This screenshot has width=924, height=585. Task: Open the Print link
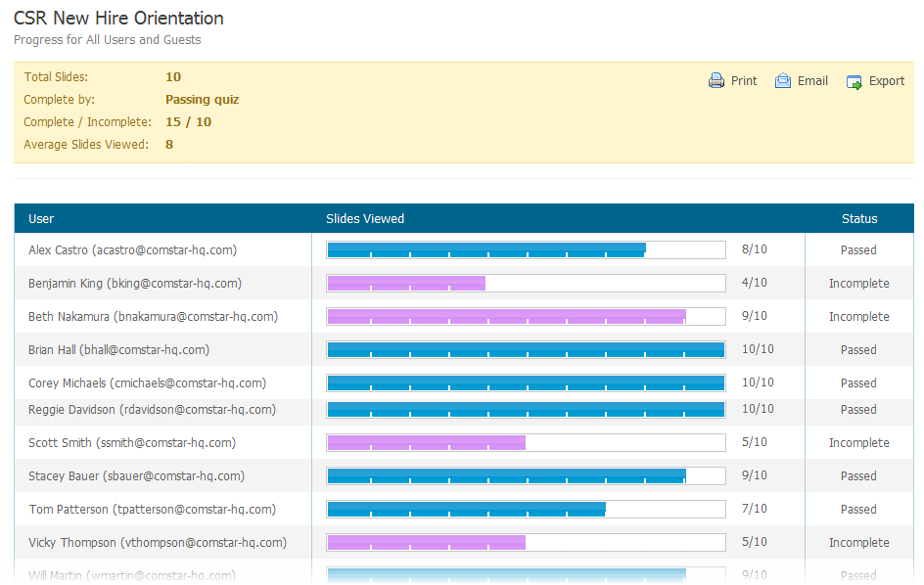tap(744, 81)
